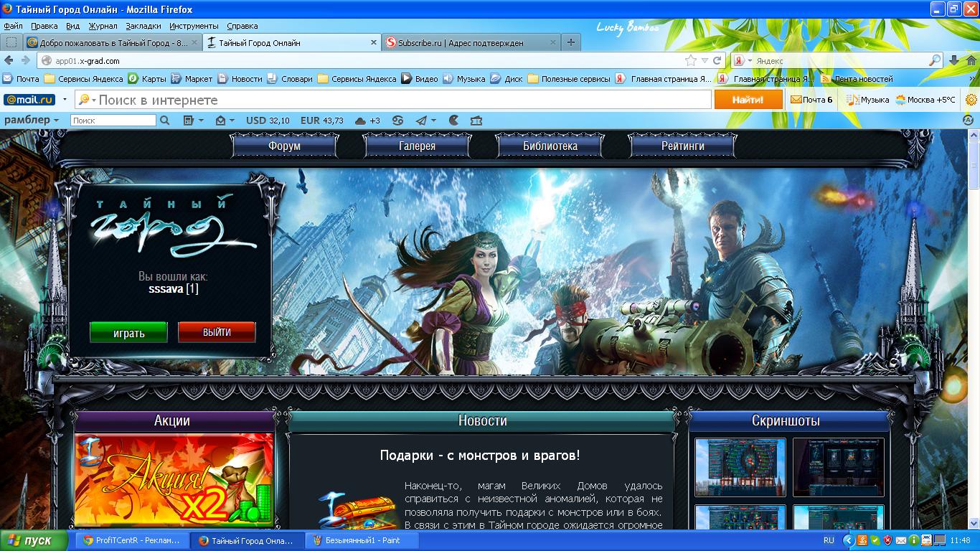Click the Акция x2 promo banner
Image resolution: width=980 pixels, height=551 pixels.
[174, 480]
